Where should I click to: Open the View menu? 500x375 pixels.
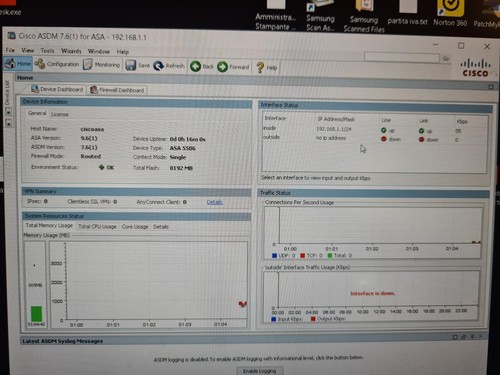pyautogui.click(x=28, y=50)
